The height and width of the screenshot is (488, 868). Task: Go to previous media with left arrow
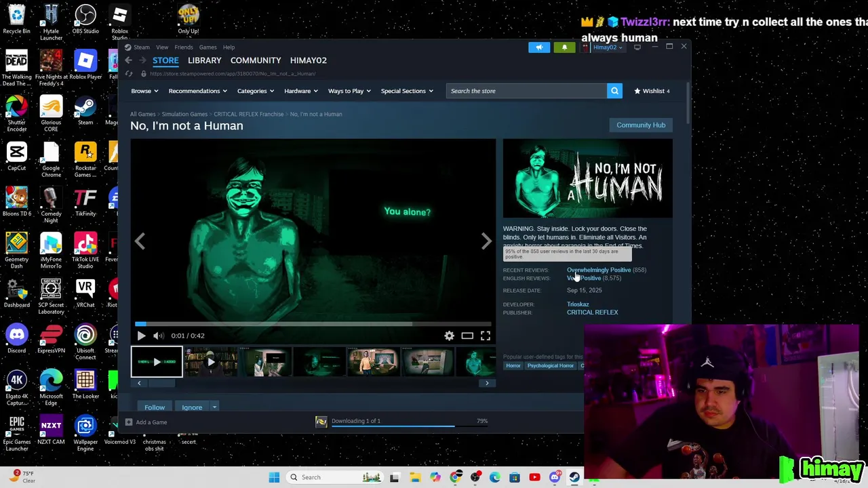tap(140, 241)
